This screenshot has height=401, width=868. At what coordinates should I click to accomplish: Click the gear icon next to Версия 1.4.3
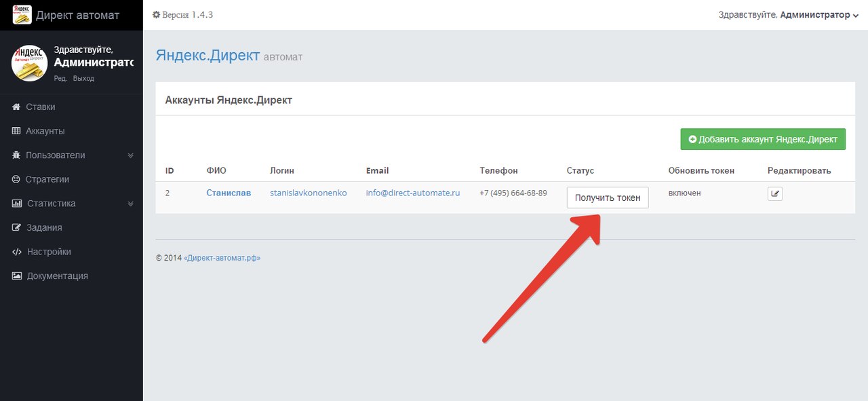(156, 15)
